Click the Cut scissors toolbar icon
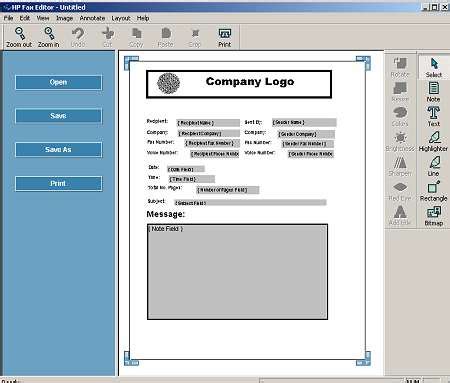450x383 pixels. [x=108, y=37]
